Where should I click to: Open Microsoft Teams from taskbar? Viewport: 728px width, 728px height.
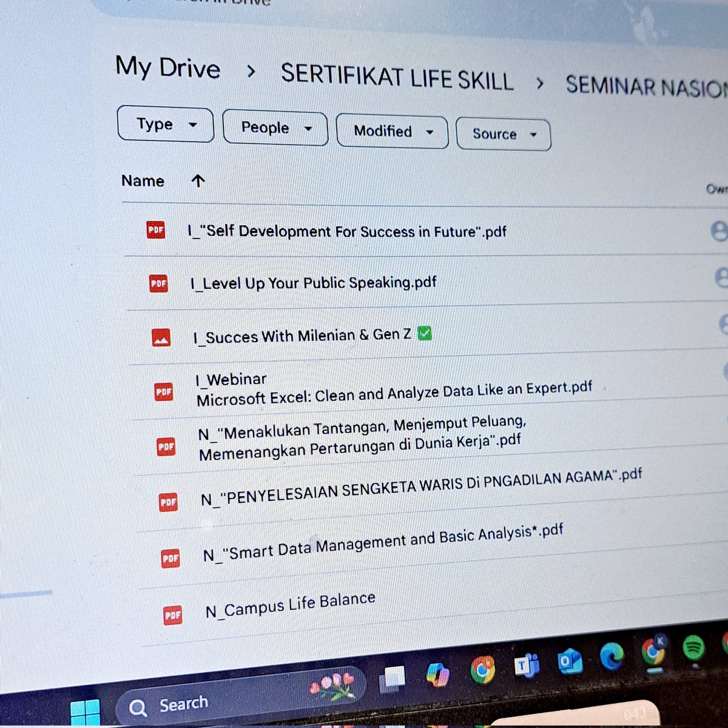(527, 666)
